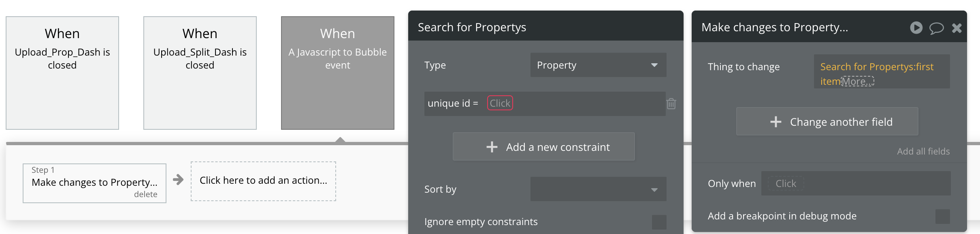Expand the Sort by dropdown
980x234 pixels.
pos(598,189)
